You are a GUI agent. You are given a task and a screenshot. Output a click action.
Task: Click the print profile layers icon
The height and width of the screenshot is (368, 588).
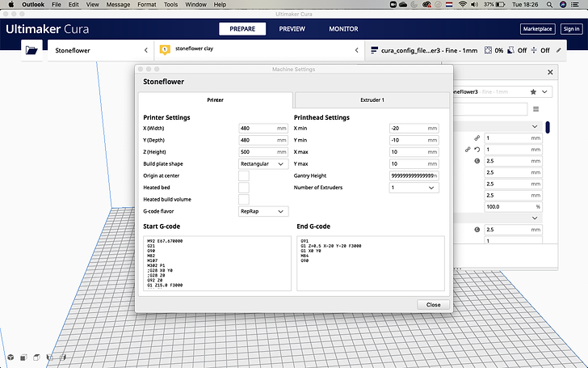click(x=374, y=50)
